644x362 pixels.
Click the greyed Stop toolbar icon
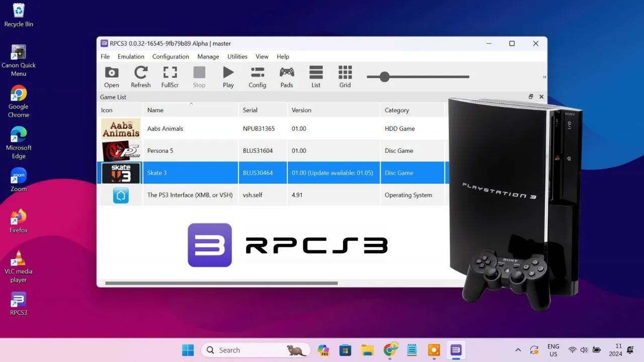[x=199, y=77]
